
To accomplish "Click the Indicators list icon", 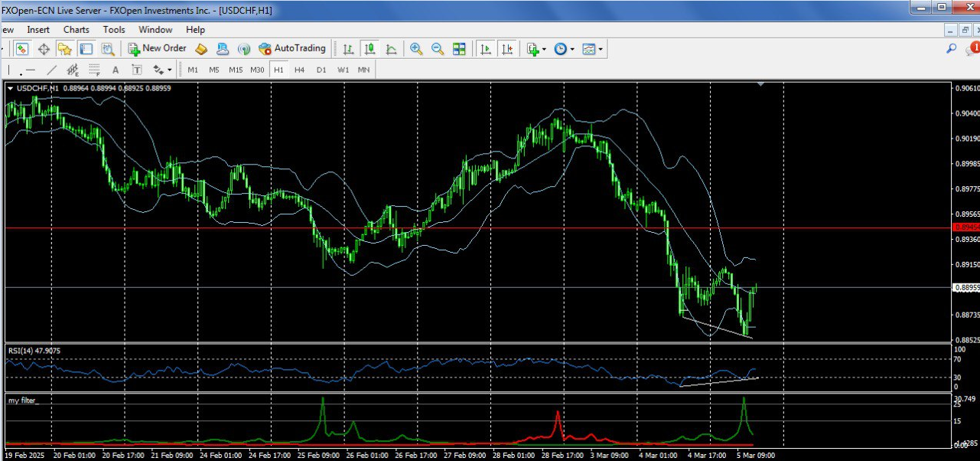I will [533, 49].
